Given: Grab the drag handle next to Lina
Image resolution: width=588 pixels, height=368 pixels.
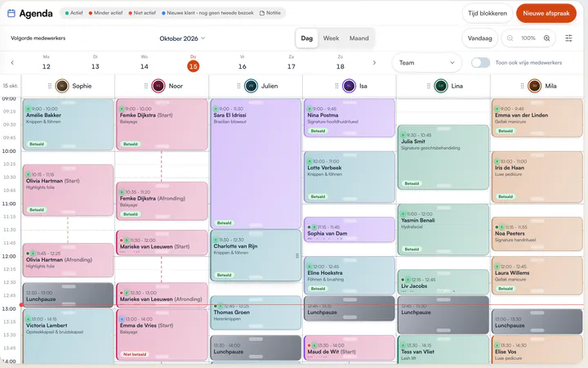Looking at the screenshot, I should [429, 86].
